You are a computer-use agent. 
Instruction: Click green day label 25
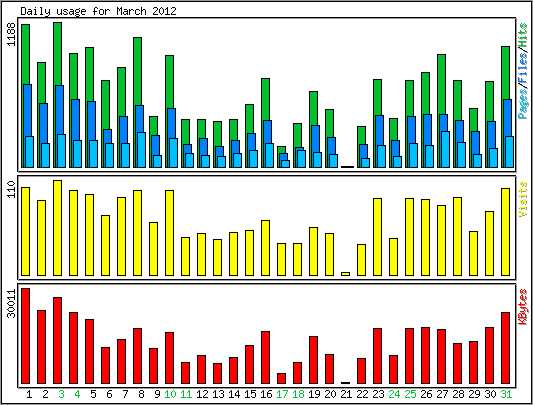pyautogui.click(x=410, y=394)
